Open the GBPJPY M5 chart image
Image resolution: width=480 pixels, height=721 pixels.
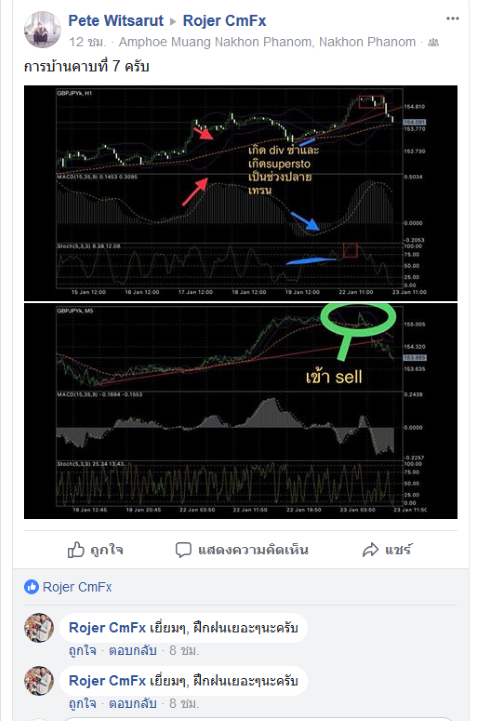coord(240,411)
